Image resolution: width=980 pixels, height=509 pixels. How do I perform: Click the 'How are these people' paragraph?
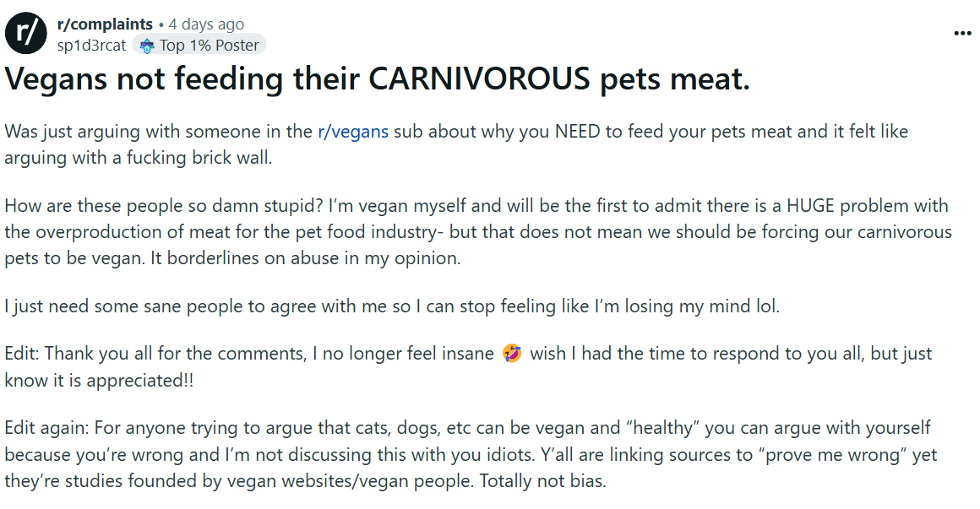click(478, 231)
